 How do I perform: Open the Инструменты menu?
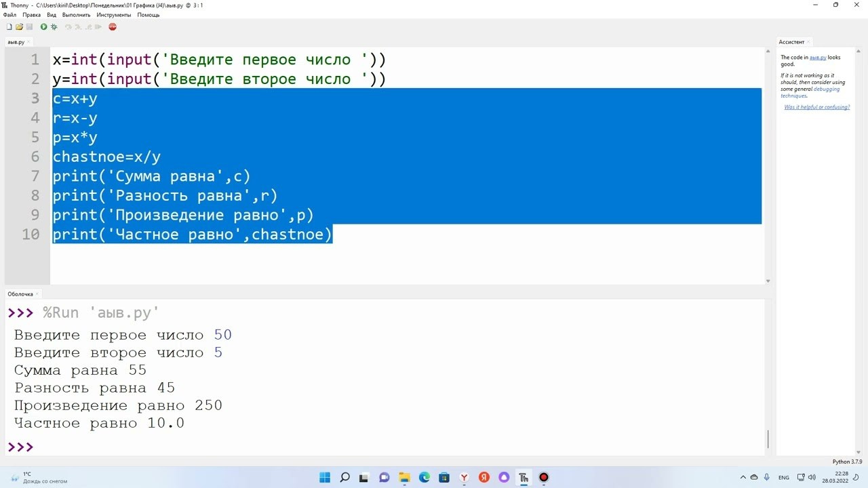[113, 15]
